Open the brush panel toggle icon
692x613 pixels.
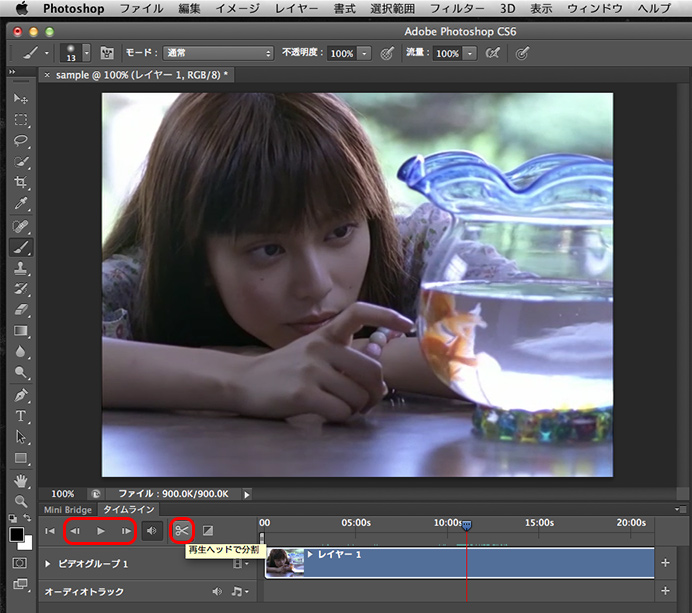tap(106, 53)
